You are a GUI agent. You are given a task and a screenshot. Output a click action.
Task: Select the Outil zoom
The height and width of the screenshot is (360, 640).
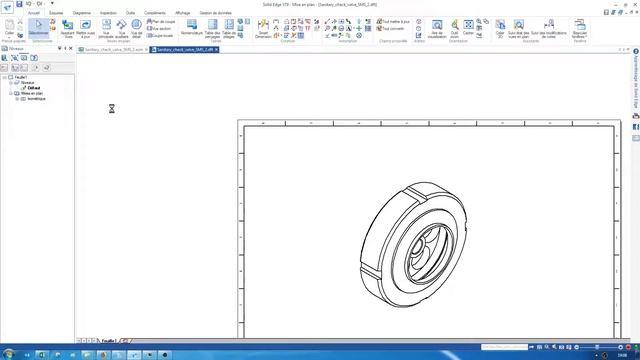[x=454, y=29]
